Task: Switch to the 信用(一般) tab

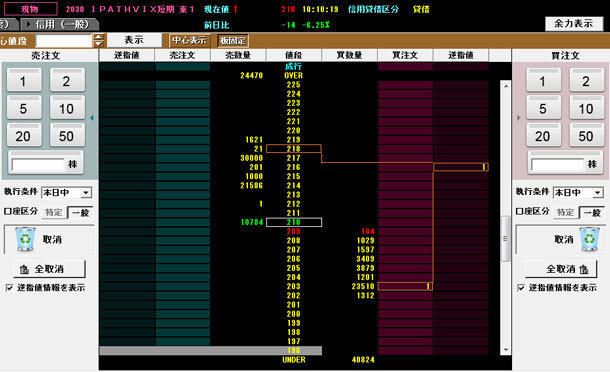Action: [60, 25]
